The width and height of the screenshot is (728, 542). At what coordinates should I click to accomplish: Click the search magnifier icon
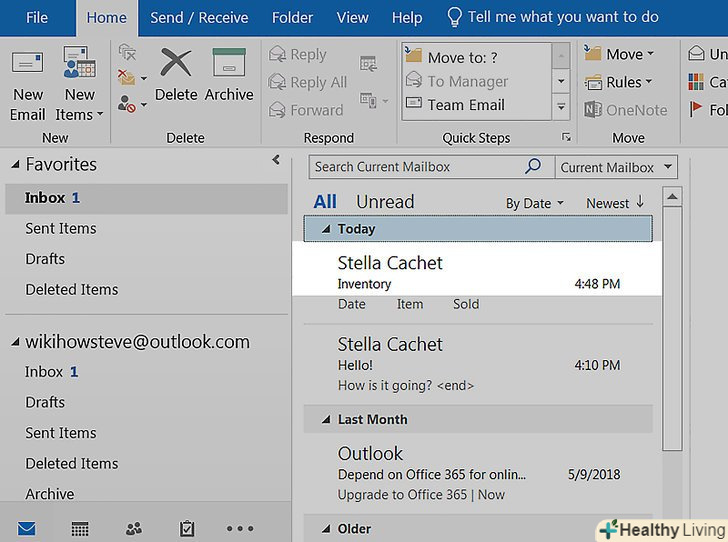533,167
